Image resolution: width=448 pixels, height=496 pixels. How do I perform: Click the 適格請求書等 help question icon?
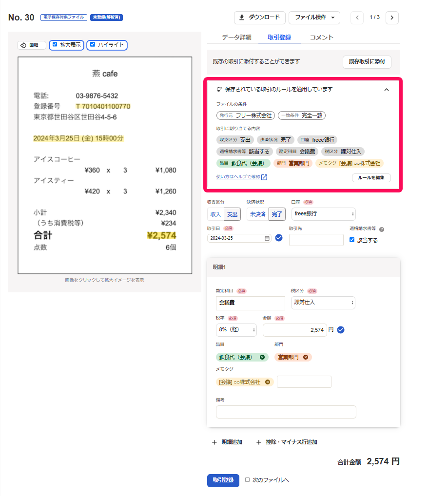pos(382,229)
